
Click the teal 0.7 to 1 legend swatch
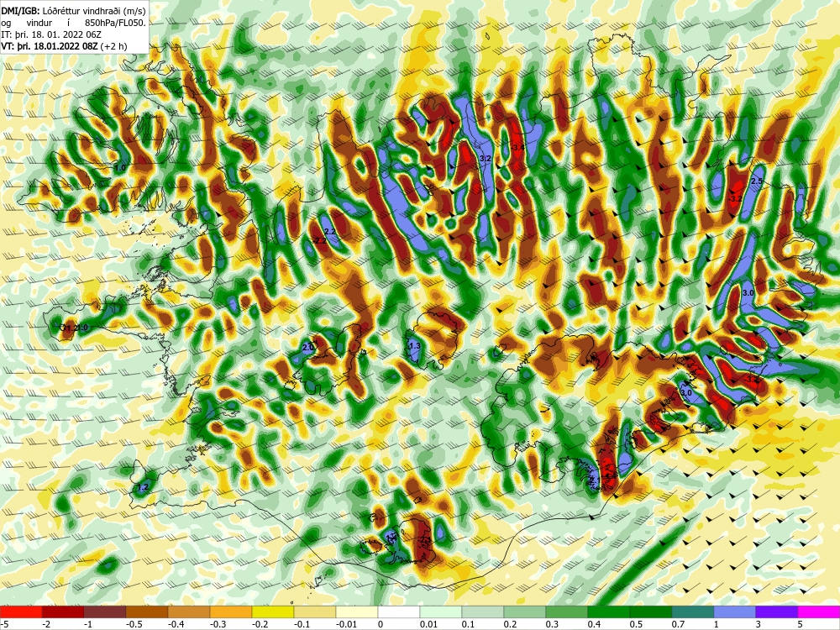693,612
